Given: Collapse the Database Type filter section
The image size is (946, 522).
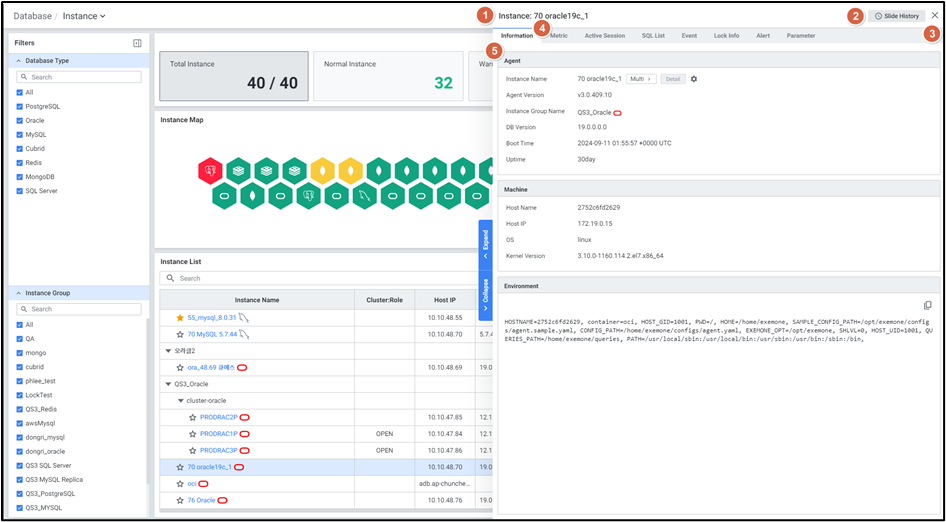Looking at the screenshot, I should (x=18, y=61).
